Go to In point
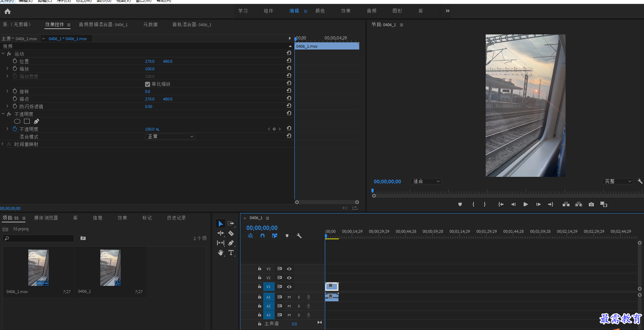The width and height of the screenshot is (644, 330). coord(501,204)
